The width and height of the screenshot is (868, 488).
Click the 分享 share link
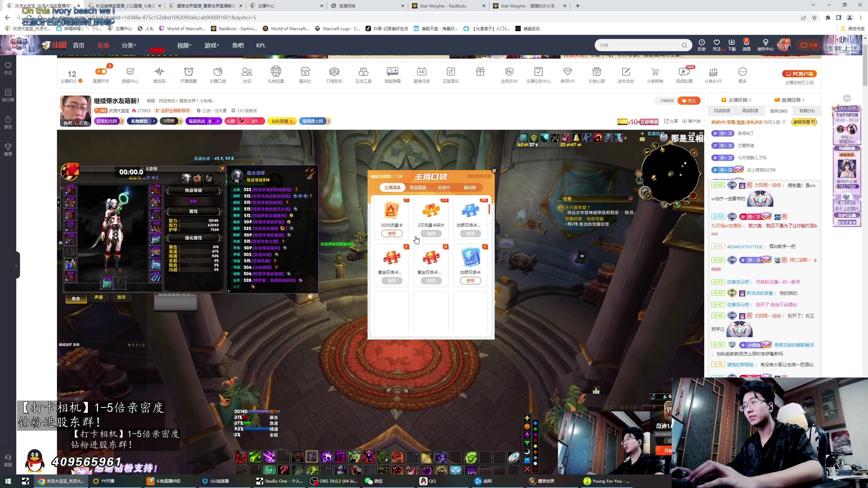(x=671, y=121)
